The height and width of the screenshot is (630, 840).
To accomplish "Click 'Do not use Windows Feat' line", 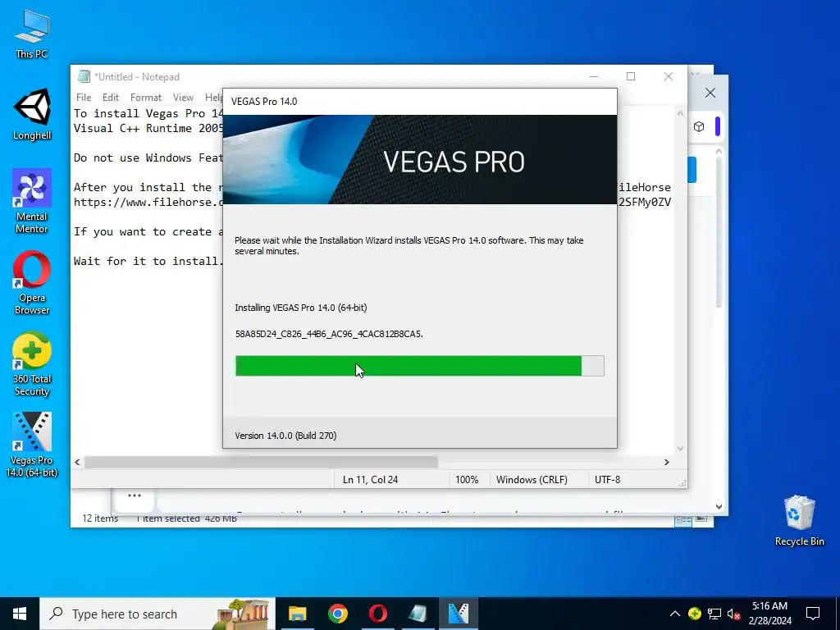I will [148, 157].
